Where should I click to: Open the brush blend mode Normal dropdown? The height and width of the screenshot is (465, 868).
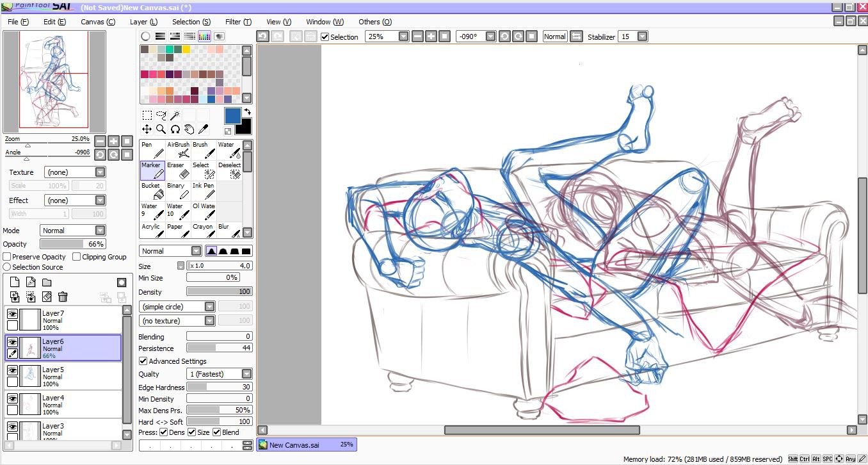coord(170,251)
